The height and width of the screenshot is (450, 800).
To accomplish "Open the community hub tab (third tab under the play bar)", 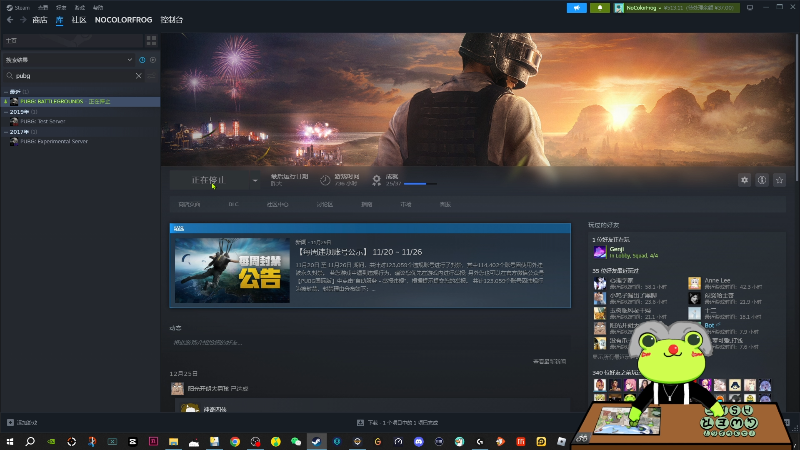I will (x=278, y=205).
